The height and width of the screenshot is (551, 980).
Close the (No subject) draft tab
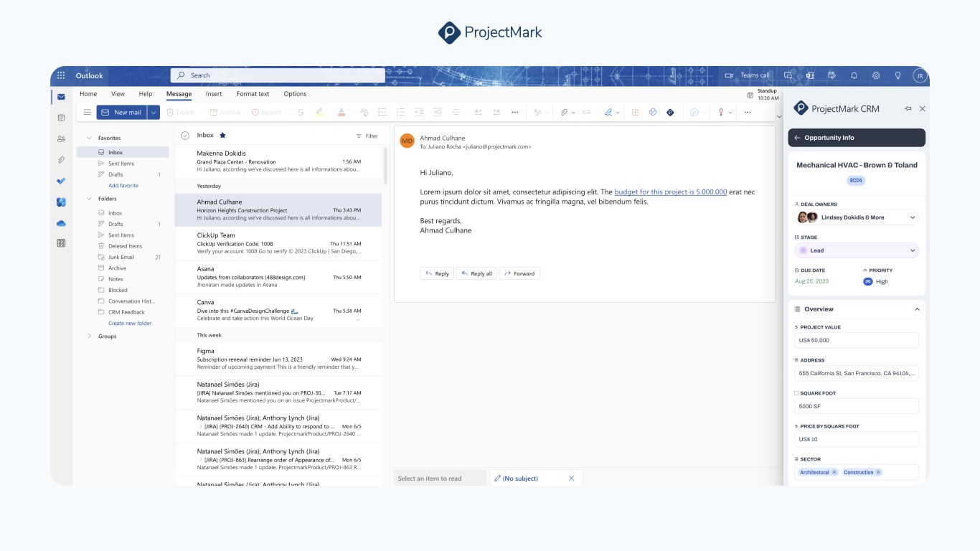[572, 478]
